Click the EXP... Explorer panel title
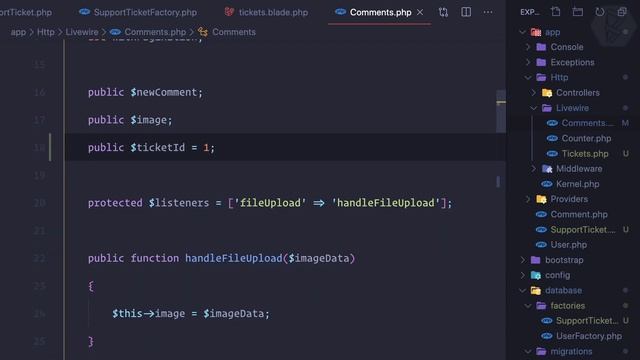Screen dimensions: 640x360 [x=530, y=12]
